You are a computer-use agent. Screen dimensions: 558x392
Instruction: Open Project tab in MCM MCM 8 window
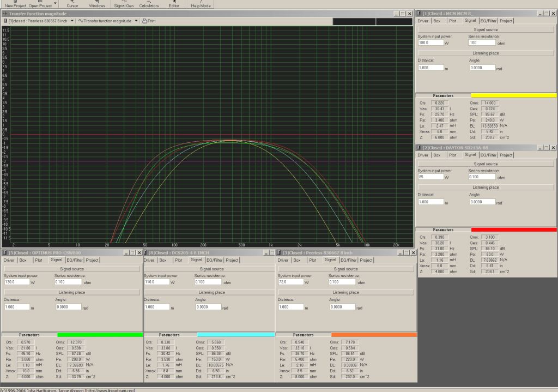506,21
